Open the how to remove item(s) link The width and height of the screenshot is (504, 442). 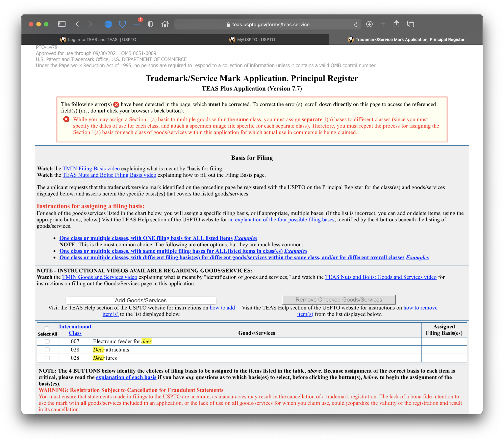pos(420,308)
